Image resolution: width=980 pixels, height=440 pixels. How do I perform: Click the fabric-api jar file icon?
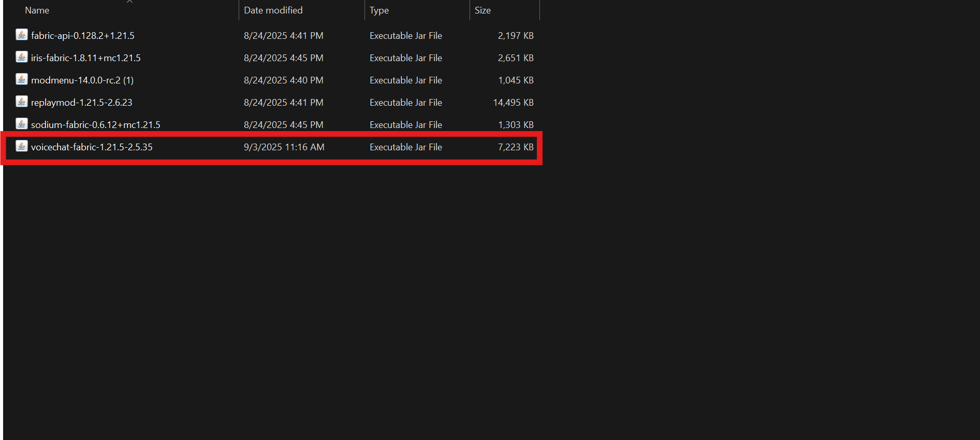tap(21, 35)
